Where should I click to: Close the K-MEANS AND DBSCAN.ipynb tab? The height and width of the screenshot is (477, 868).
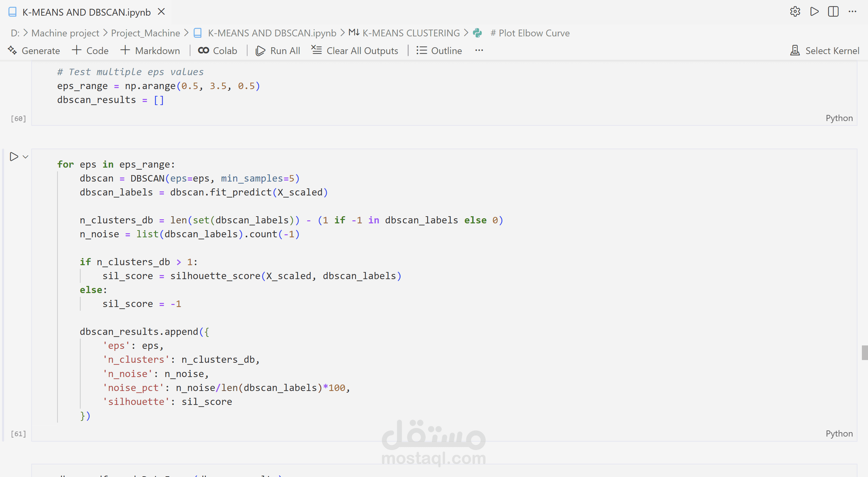tap(161, 12)
